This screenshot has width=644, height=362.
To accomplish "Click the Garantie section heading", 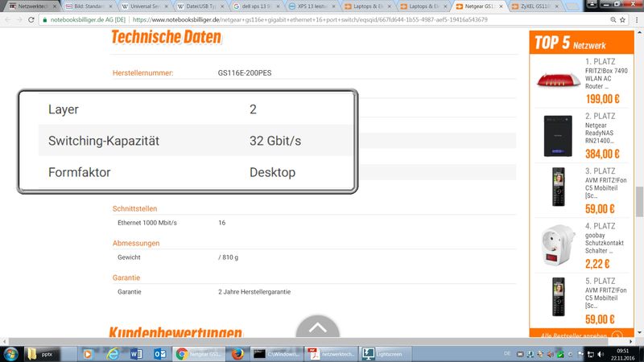I will click(126, 278).
